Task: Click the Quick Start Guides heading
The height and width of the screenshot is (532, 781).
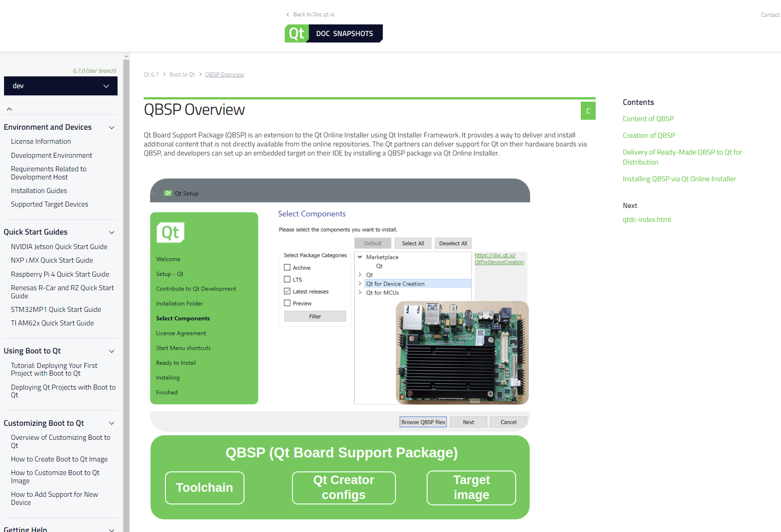Action: click(35, 232)
